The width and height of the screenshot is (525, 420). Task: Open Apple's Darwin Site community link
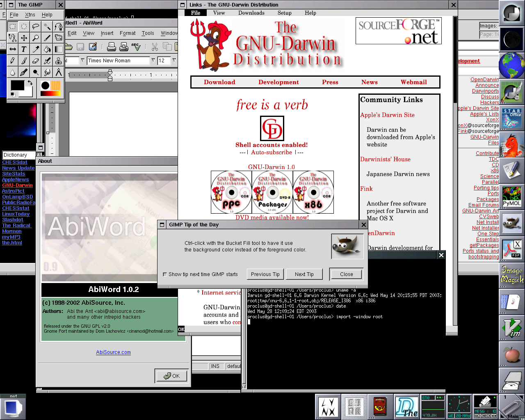[387, 115]
